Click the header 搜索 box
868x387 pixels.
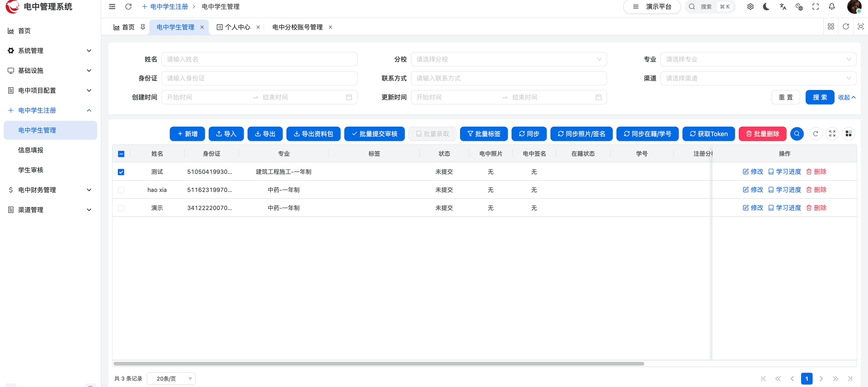(710, 7)
